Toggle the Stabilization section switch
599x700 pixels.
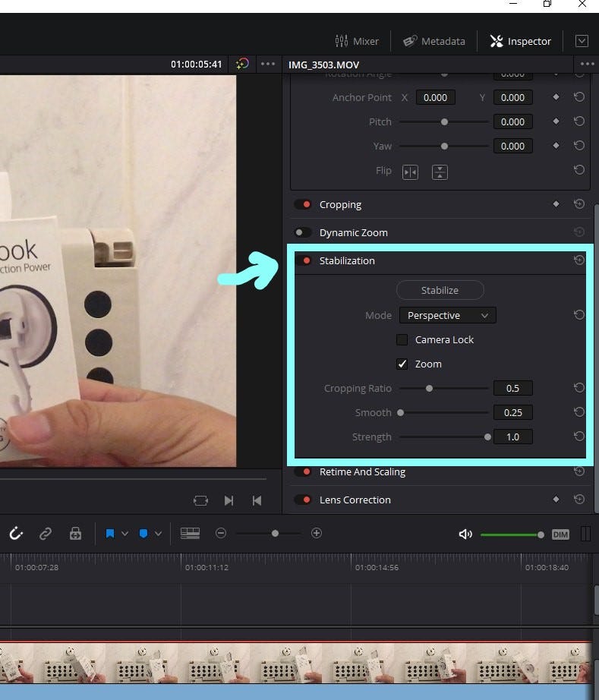(303, 260)
